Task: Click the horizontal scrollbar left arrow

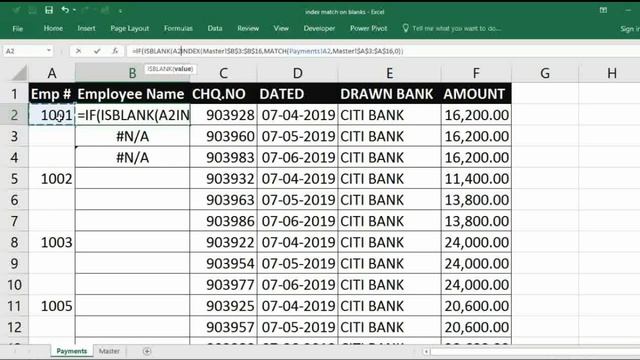Action: pyautogui.click(x=426, y=351)
